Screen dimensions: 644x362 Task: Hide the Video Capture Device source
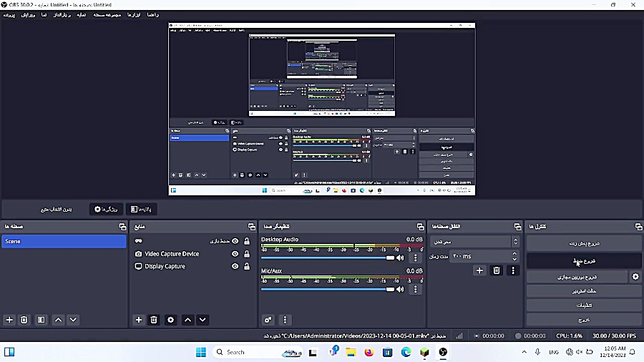[x=235, y=254]
